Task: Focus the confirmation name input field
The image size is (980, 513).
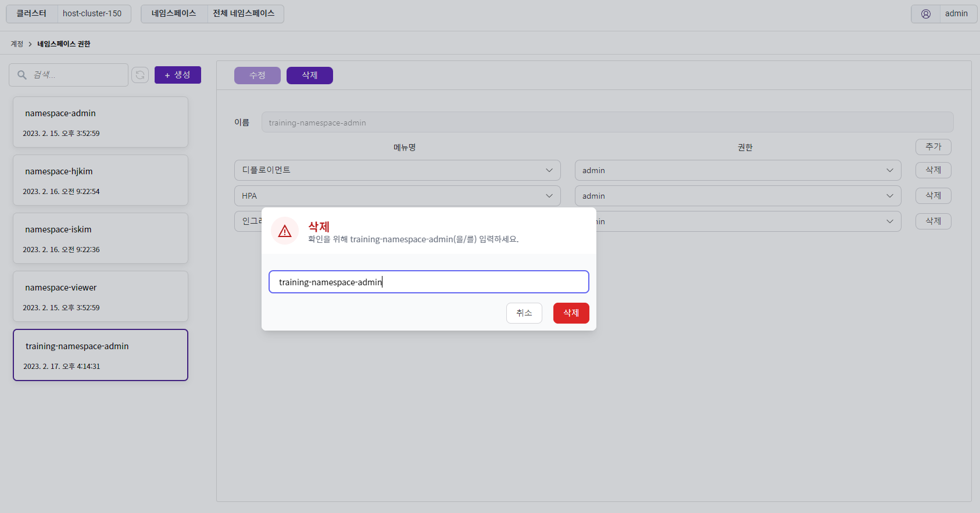Action: coord(429,282)
